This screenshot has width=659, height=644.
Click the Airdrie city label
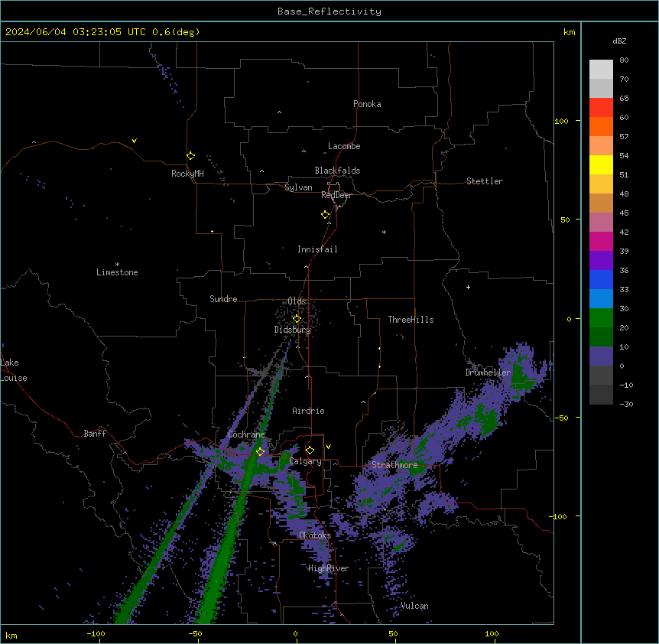pyautogui.click(x=308, y=411)
